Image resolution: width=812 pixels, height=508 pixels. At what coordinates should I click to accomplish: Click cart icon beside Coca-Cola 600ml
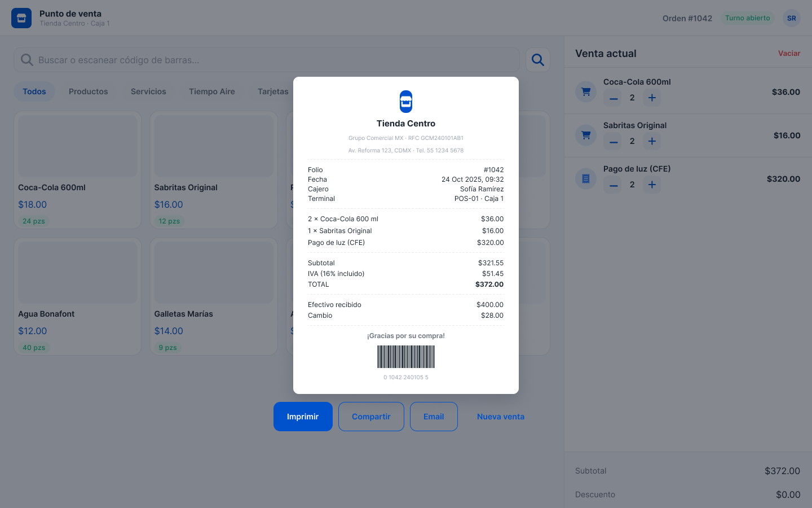pyautogui.click(x=586, y=91)
